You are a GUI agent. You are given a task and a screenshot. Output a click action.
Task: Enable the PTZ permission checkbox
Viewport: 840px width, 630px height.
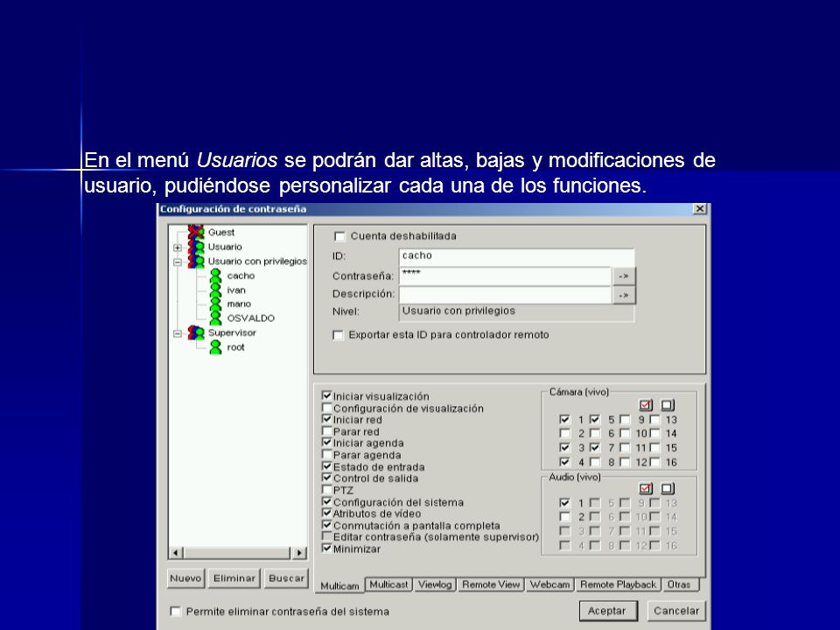point(326,490)
